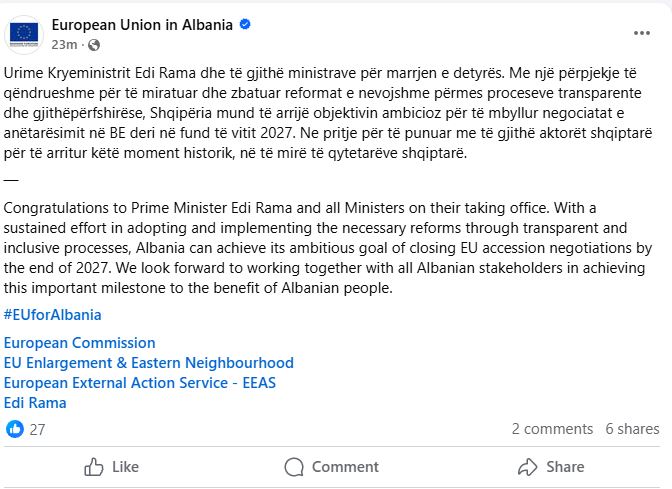Open the three-dot post options menu
The height and width of the screenshot is (489, 672).
click(641, 33)
